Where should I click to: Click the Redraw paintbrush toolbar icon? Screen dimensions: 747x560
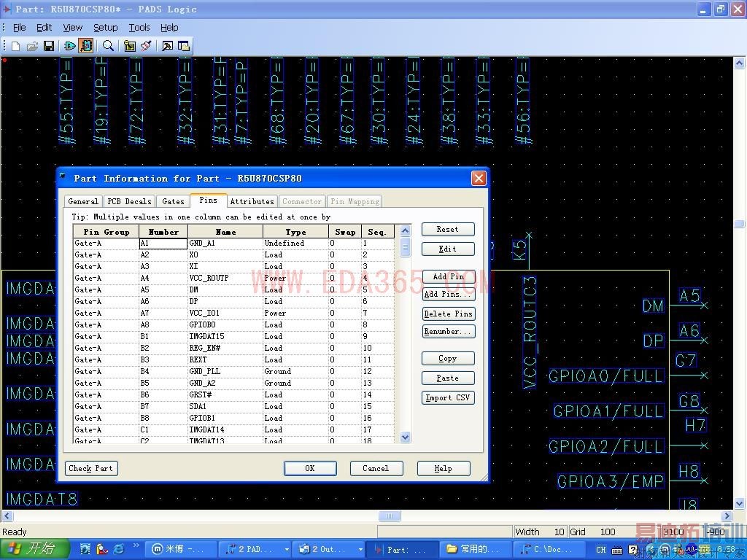146,46
